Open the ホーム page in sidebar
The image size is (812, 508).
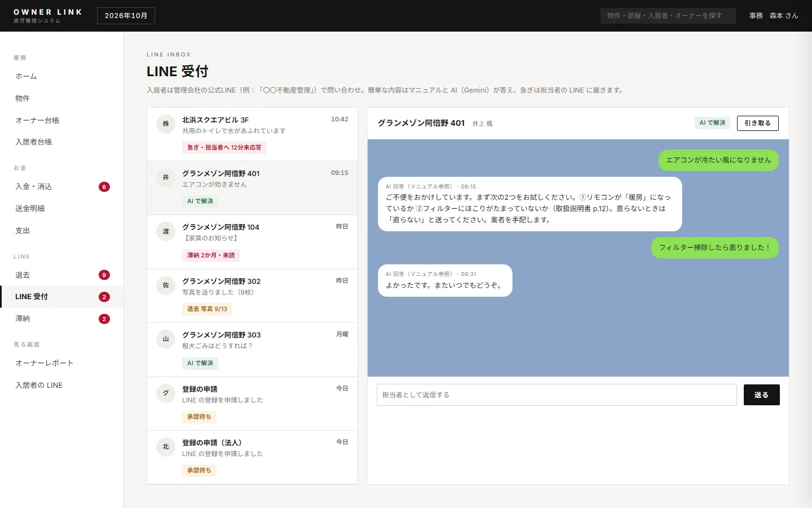[61, 76]
